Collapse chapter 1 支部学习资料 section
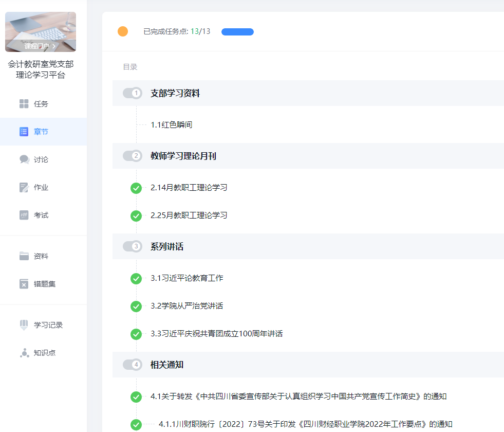 [x=132, y=93]
